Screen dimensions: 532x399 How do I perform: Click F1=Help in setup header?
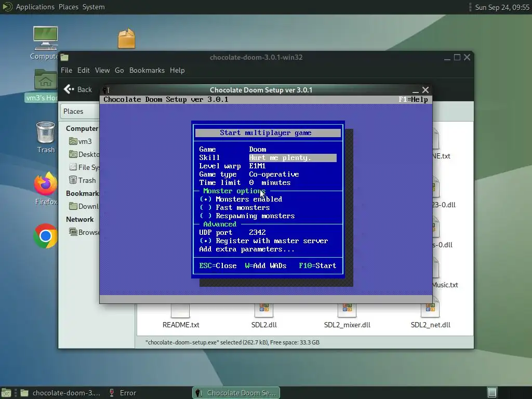click(x=413, y=99)
